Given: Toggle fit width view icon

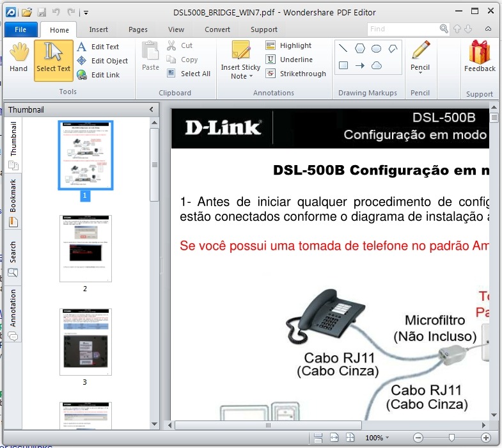Looking at the screenshot, I should (x=334, y=437).
